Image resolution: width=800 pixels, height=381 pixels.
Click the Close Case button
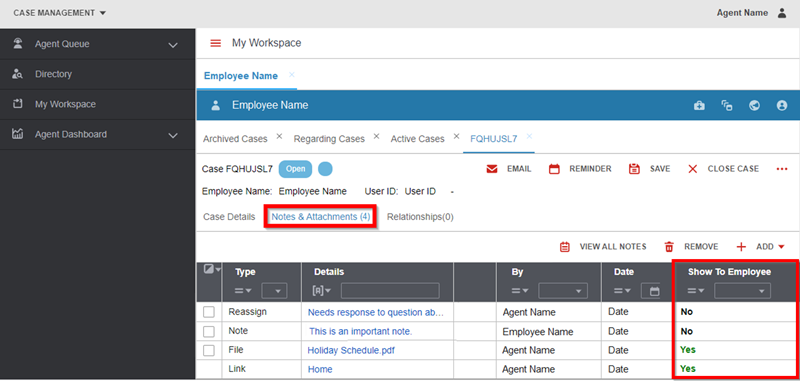point(723,169)
